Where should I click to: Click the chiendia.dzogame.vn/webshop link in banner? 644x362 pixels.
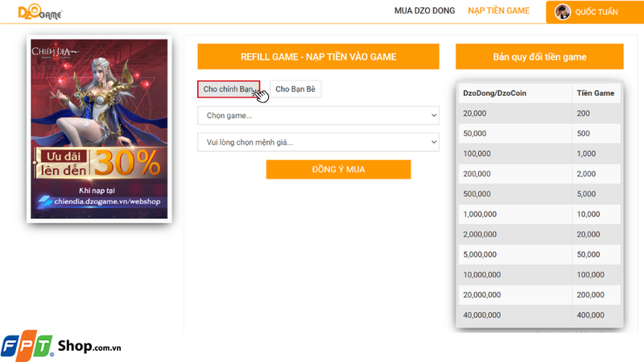(x=107, y=202)
